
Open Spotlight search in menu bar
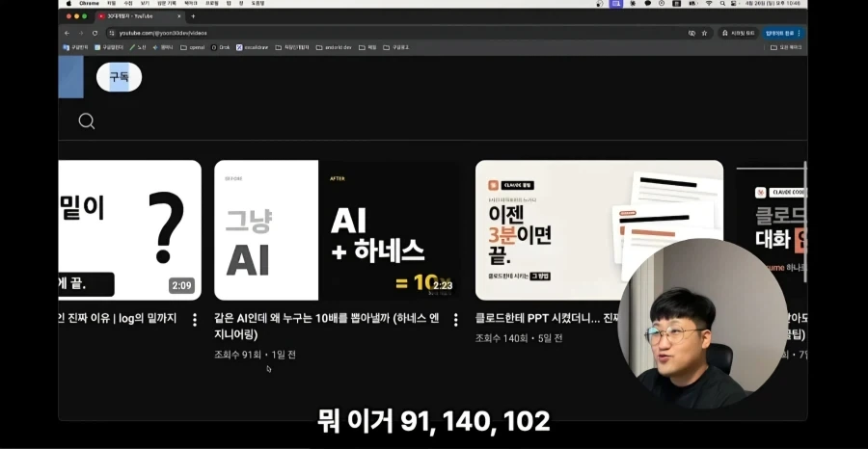coord(722,3)
